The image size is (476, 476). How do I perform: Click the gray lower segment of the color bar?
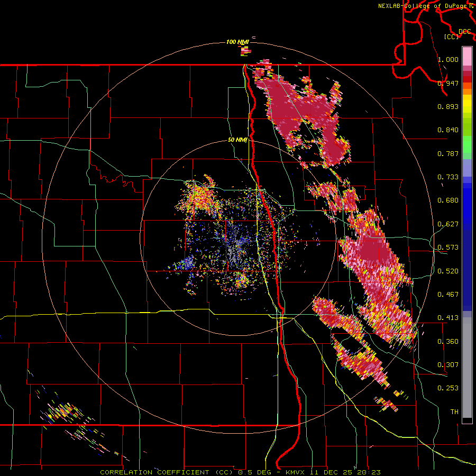click(x=467, y=368)
